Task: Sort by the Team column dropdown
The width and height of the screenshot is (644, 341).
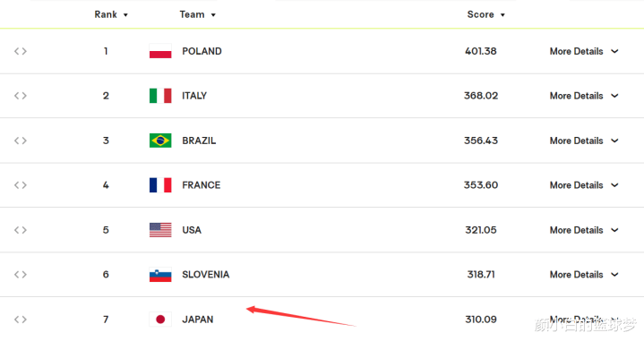Action: tap(198, 15)
